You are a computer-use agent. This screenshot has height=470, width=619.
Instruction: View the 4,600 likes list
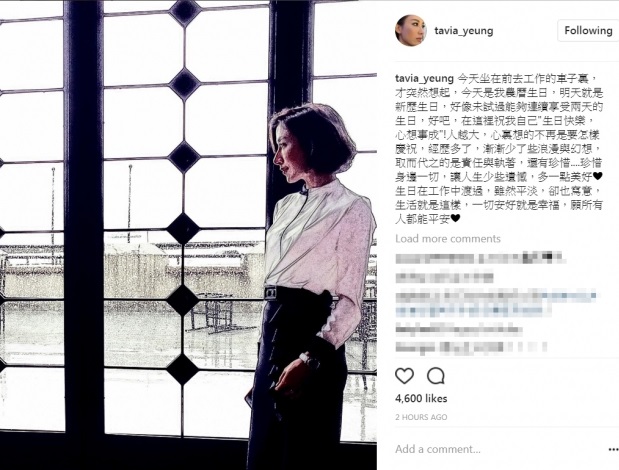click(421, 399)
